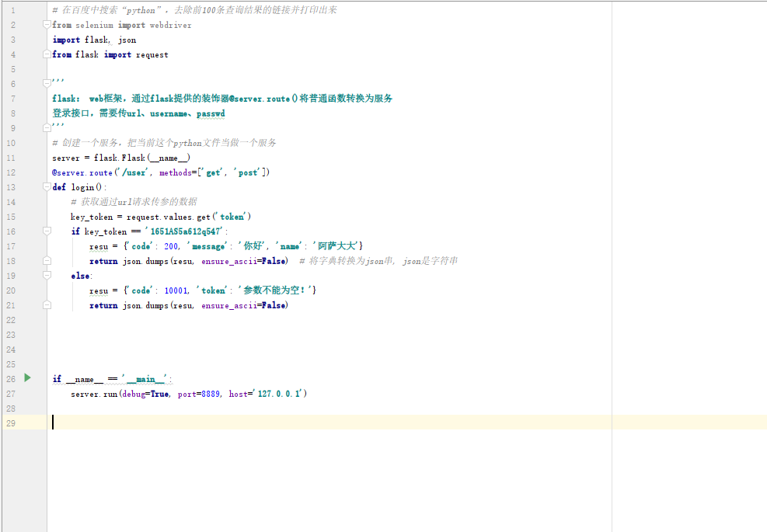Click line number 29 in the gutter
The image size is (767, 532).
11,423
